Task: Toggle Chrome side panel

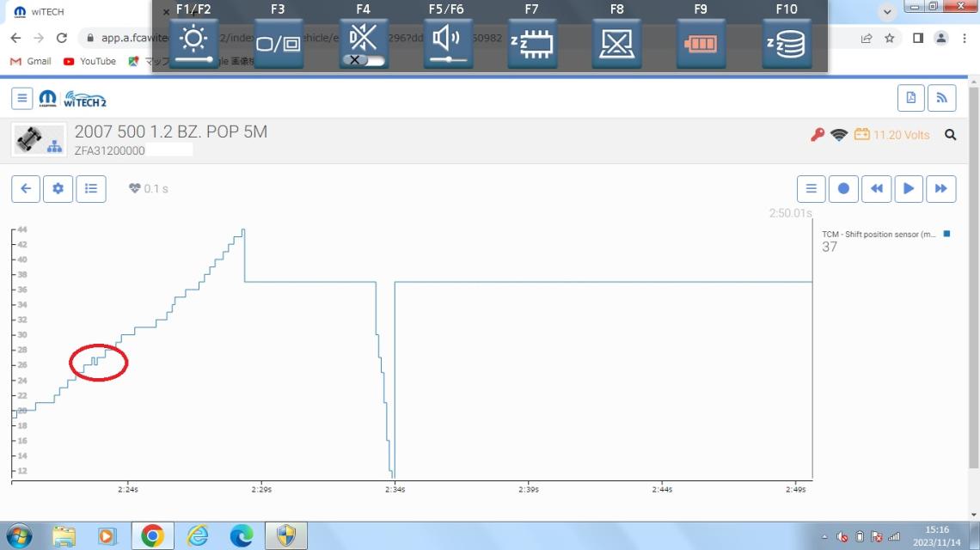Action: [x=918, y=38]
